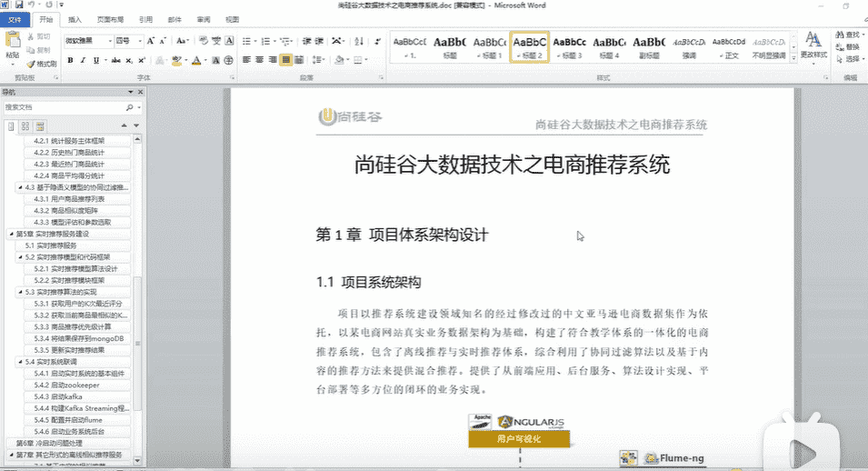The image size is (868, 471).
Task: Click the Multilevel List icon
Action: [x=285, y=41]
